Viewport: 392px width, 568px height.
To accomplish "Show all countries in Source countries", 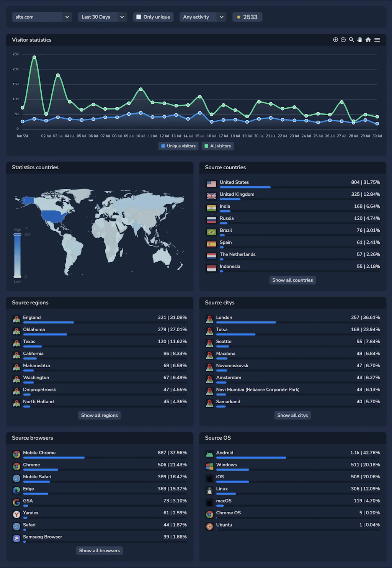I will click(x=292, y=280).
